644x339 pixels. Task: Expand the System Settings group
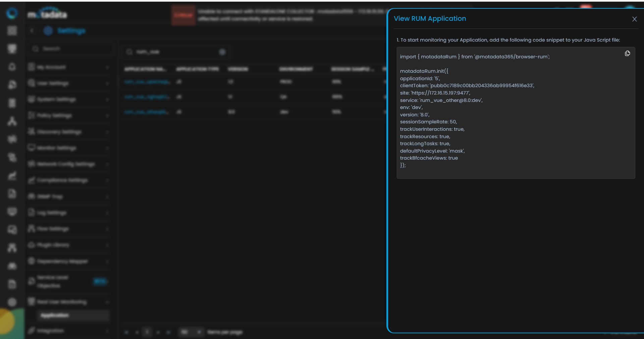68,100
